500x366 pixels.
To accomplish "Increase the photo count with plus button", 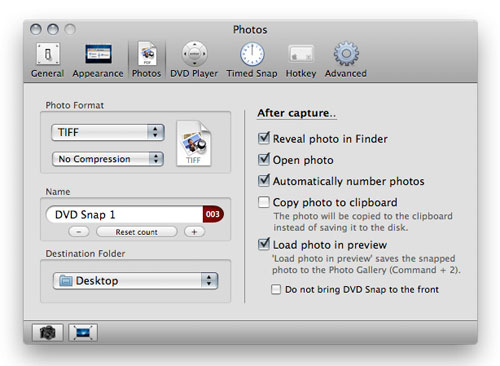I will (x=194, y=232).
